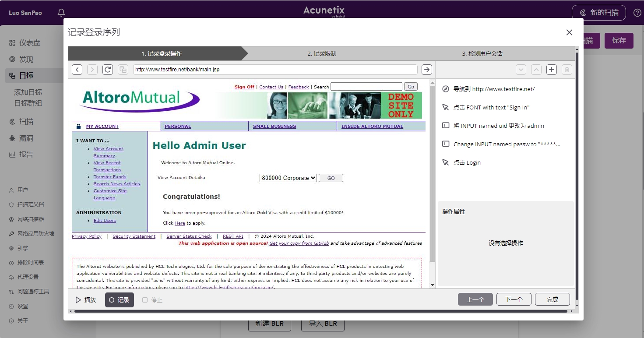Click the Edit Users administration link
Screen dimensions: 644x338
point(105,220)
